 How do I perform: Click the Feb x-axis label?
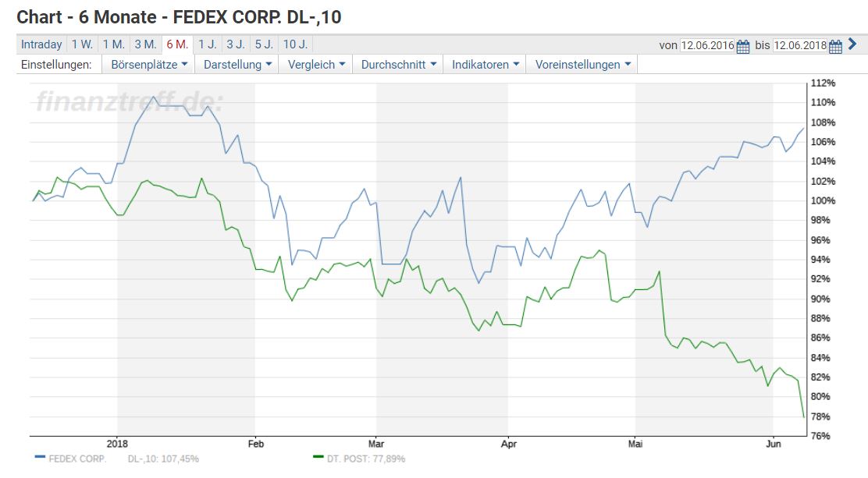(x=255, y=444)
